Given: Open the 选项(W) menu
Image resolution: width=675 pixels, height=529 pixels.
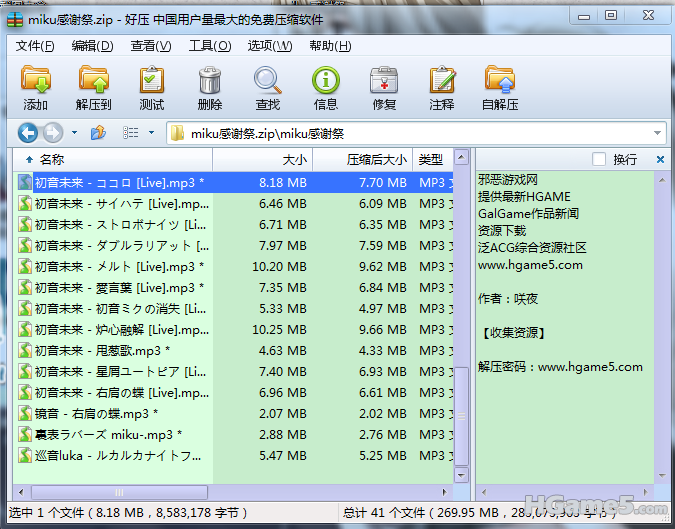Looking at the screenshot, I should tap(269, 46).
